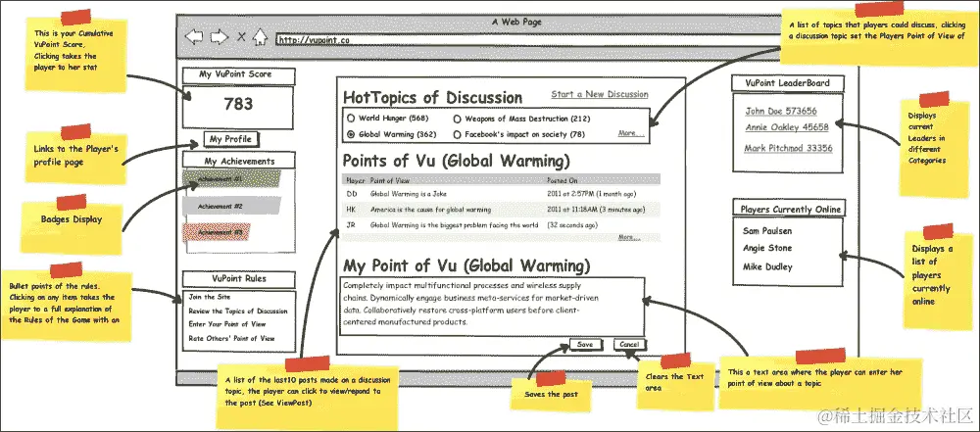Click the My Achievements heading

(x=239, y=162)
